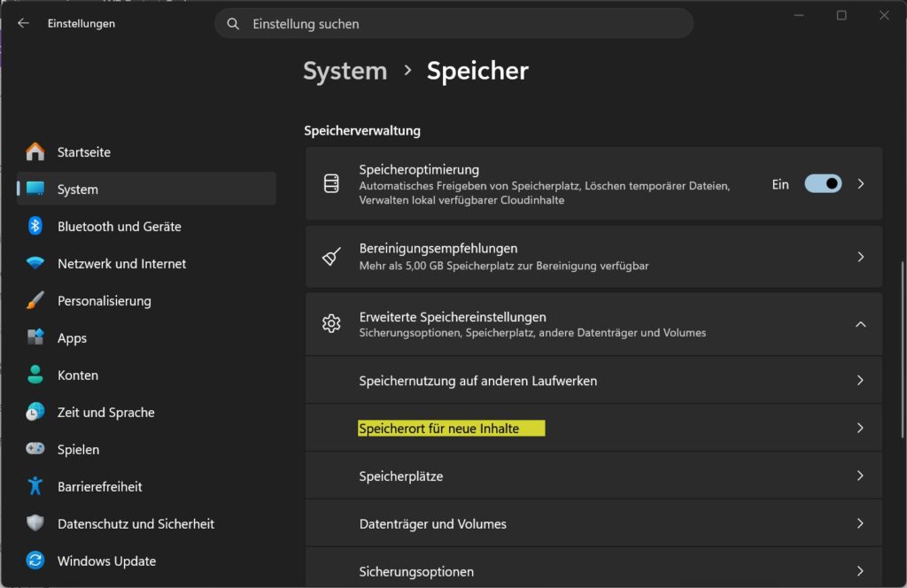
Task: Click the Erweiterte Speichereinstellungen heading
Action: 453,317
